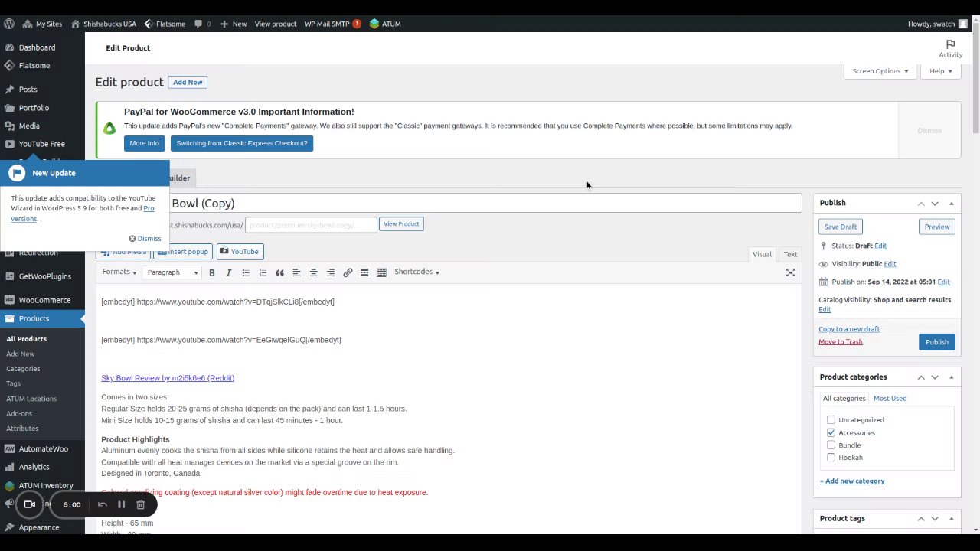This screenshot has width=980, height=551.
Task: Dismiss the New Update notice
Action: [145, 239]
